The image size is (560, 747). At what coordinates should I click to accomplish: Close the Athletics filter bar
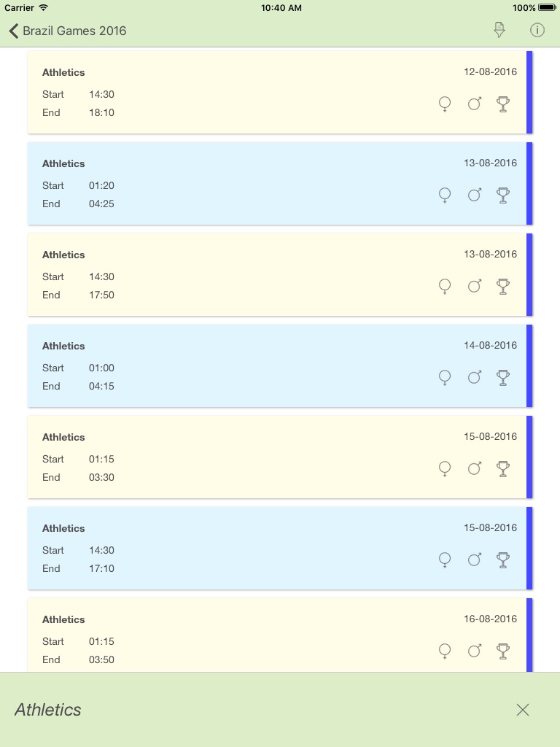click(523, 710)
